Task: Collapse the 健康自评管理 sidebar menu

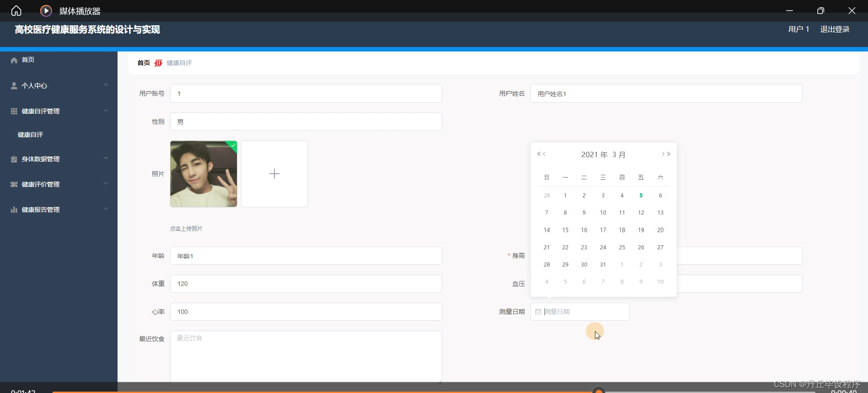Action: click(x=59, y=111)
